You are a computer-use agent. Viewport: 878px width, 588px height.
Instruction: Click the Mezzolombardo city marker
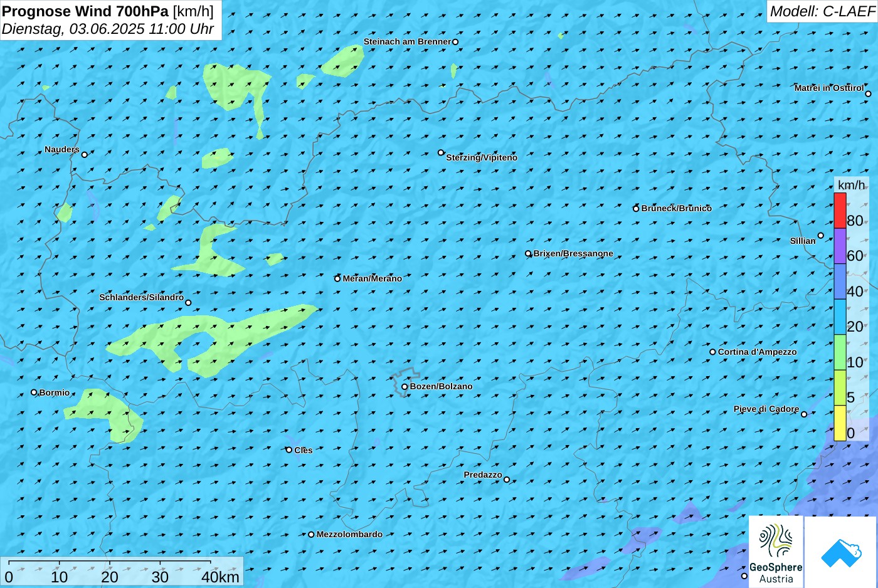click(x=311, y=535)
